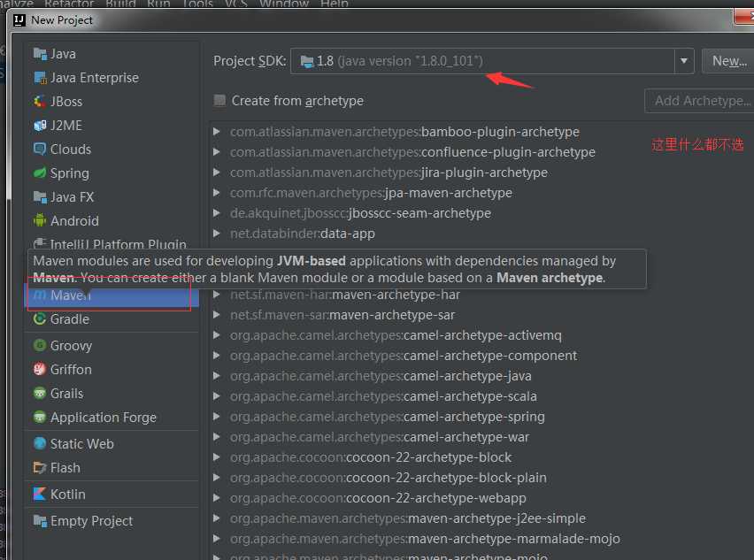Open the Window menu
The image size is (754, 560).
(x=284, y=4)
